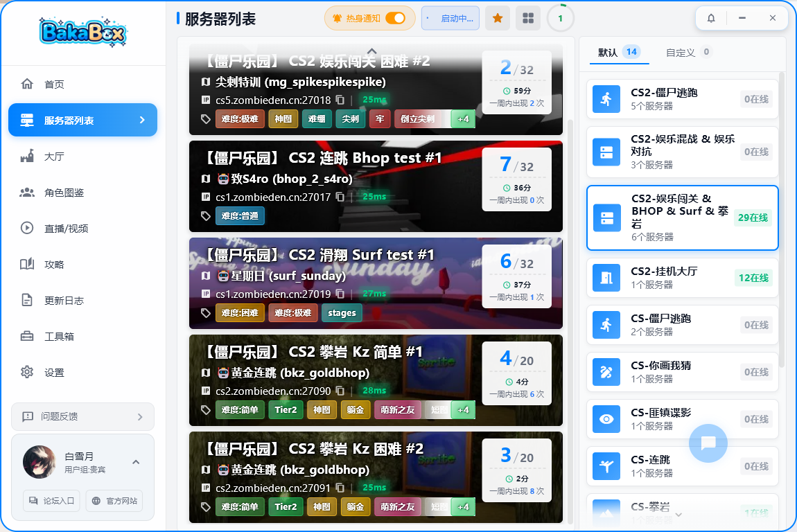This screenshot has height=532, width=797.
Task: Select CS2-僵尸逃跑 category
Action: pyautogui.click(x=682, y=99)
